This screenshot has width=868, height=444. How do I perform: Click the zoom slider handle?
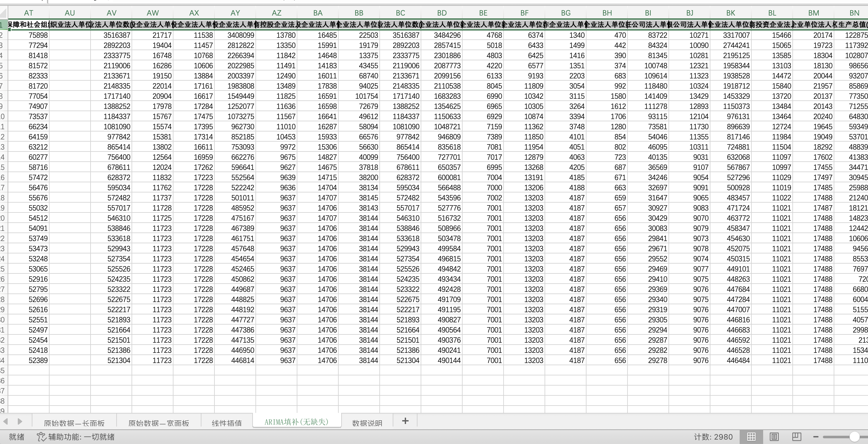pyautogui.click(x=854, y=437)
